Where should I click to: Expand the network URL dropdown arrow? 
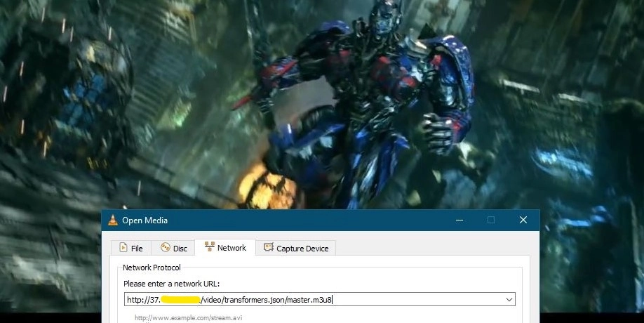(x=509, y=300)
